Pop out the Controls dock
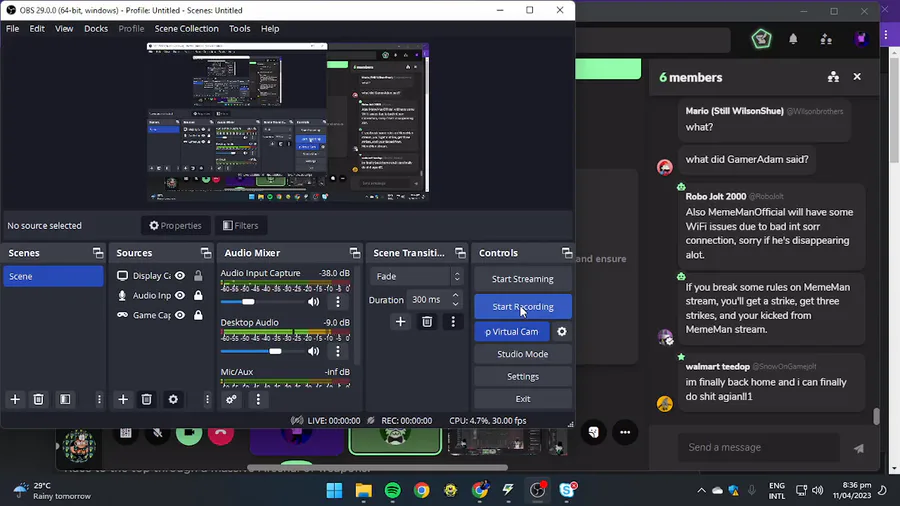The image size is (900, 506). (567, 253)
